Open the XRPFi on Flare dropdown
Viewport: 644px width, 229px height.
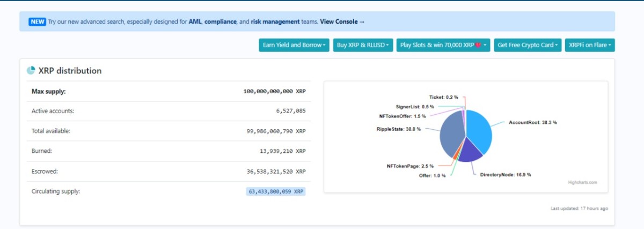(x=590, y=45)
